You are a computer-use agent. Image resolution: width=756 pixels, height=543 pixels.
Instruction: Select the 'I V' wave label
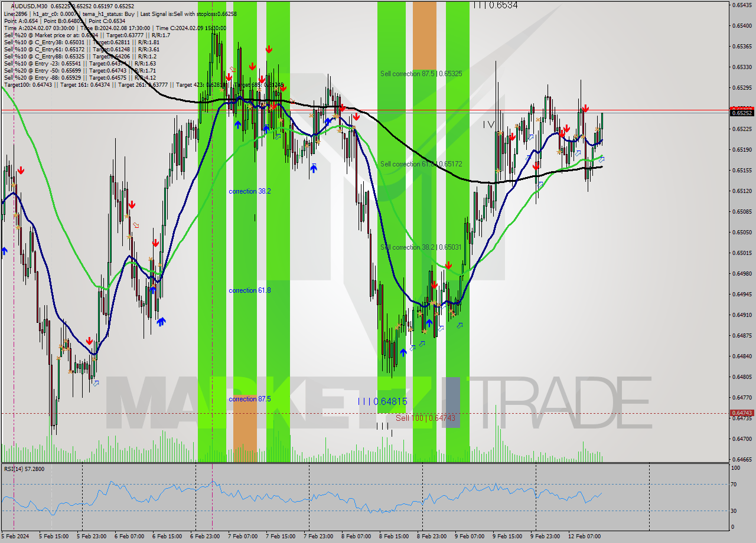click(x=488, y=125)
